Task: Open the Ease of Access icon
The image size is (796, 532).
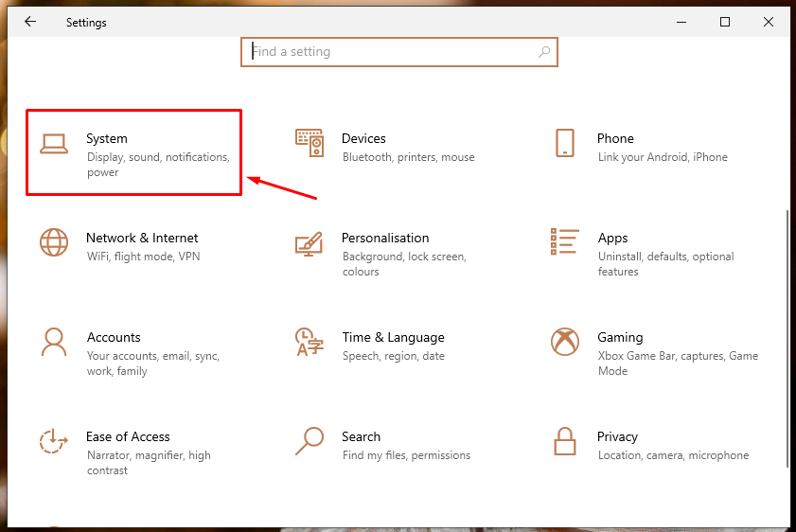Action: click(x=54, y=440)
